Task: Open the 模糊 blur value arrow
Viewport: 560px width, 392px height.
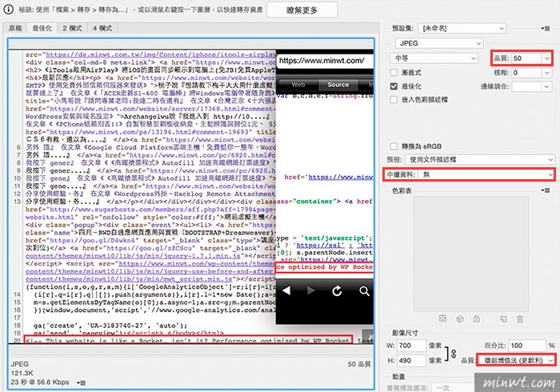Action: 547,73
